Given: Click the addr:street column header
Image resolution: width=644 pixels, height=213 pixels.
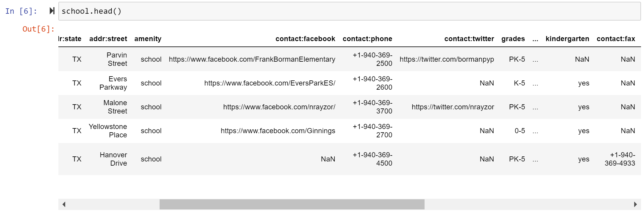Looking at the screenshot, I should click(108, 39).
